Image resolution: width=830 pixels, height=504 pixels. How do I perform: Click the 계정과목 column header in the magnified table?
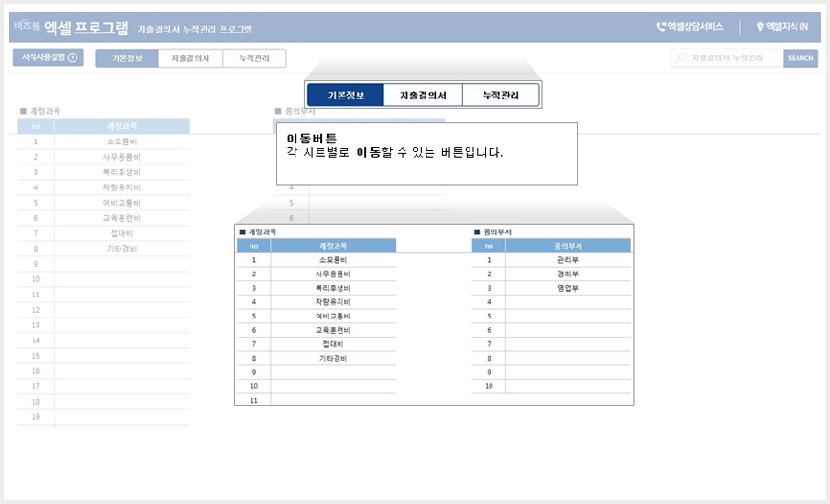click(333, 246)
